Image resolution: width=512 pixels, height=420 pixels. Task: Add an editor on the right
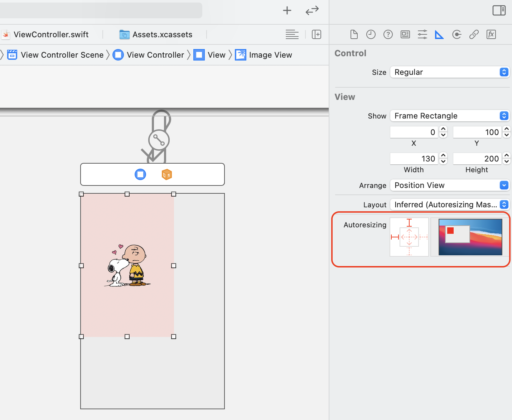pos(317,34)
